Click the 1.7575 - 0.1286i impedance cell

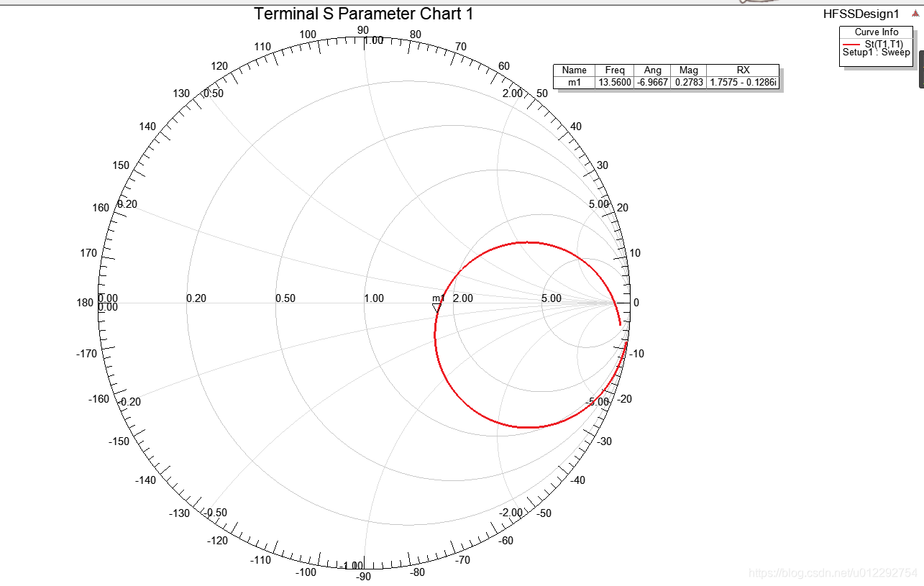tap(743, 82)
